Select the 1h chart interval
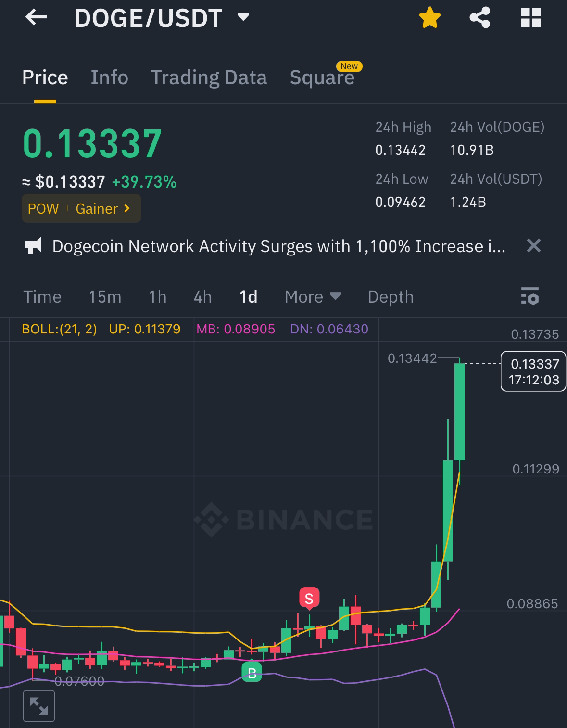Viewport: 567px width, 728px height. click(158, 297)
